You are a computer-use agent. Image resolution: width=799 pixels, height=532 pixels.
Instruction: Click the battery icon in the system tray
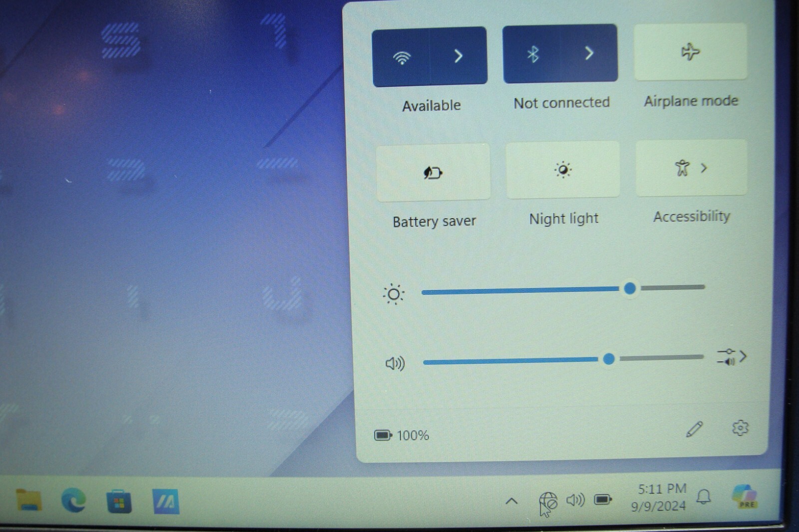pyautogui.click(x=603, y=499)
